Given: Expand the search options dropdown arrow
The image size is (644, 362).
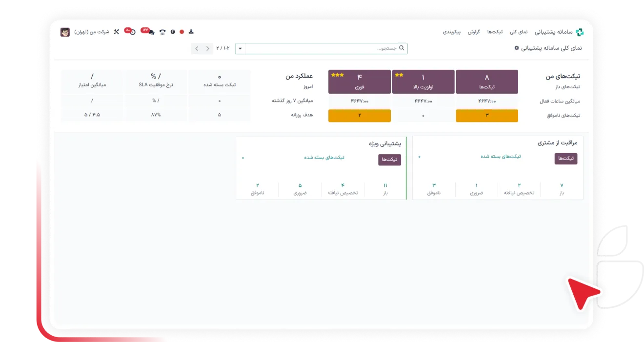Looking at the screenshot, I should [x=240, y=48].
